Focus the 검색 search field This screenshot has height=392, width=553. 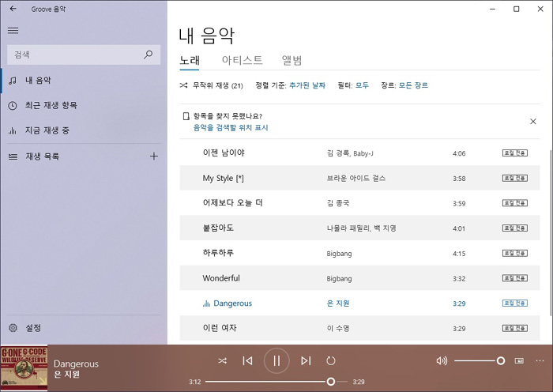[x=84, y=55]
